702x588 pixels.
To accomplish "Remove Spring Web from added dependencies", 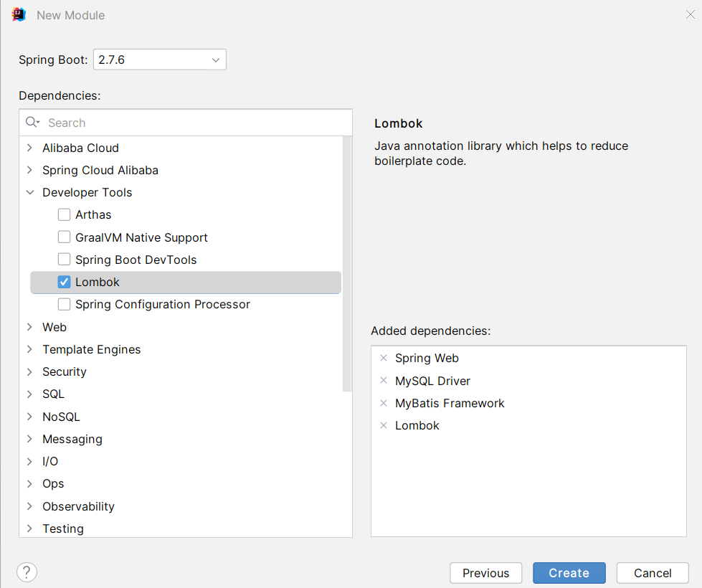I will tap(384, 359).
